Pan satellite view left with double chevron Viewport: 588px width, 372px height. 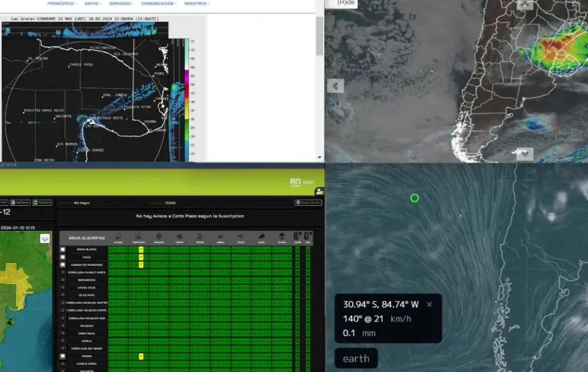pos(335,86)
